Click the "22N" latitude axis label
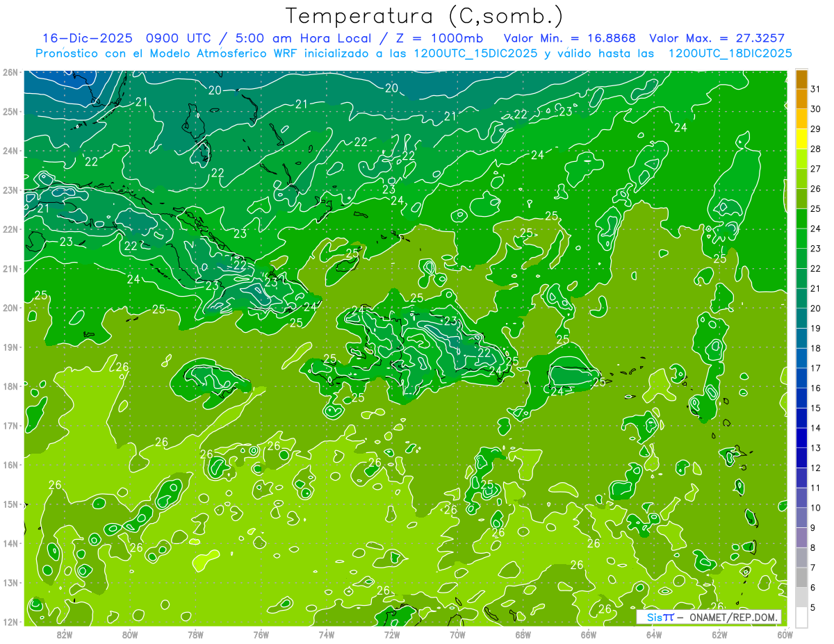The height and width of the screenshot is (644, 834). [10, 229]
